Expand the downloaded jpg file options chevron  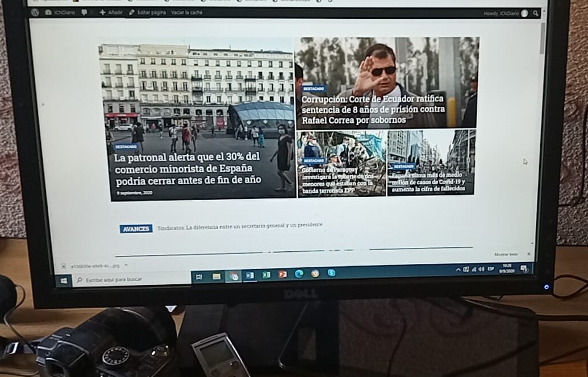(126, 265)
